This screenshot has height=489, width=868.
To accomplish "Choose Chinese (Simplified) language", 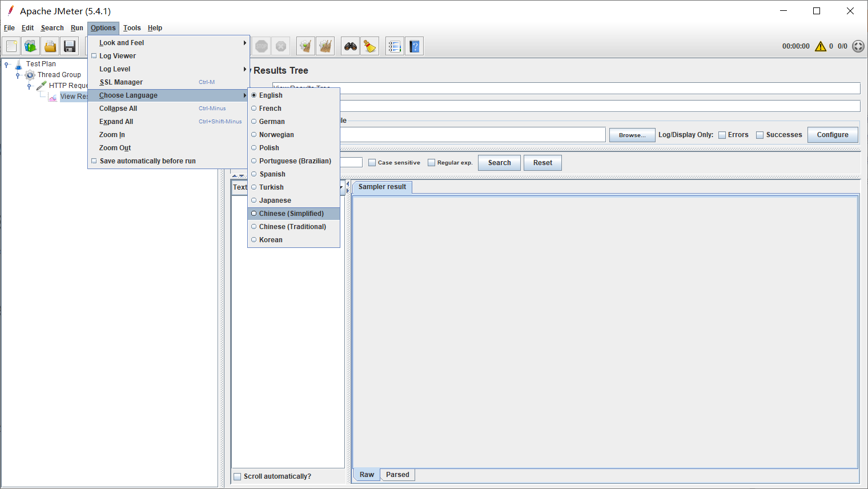I will pos(294,214).
